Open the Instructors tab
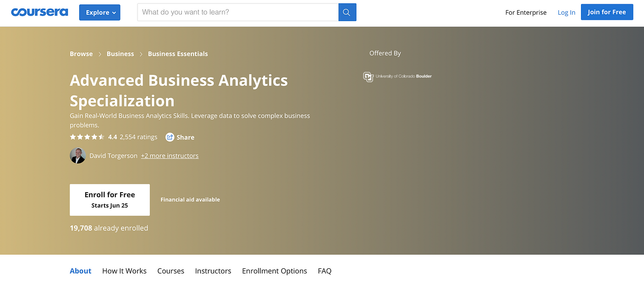The width and height of the screenshot is (644, 285). (x=213, y=271)
